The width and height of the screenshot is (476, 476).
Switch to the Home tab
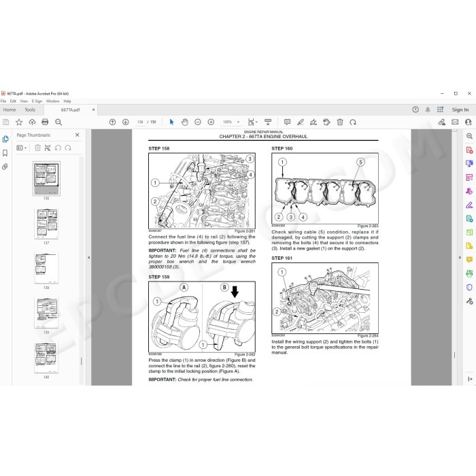(10, 109)
